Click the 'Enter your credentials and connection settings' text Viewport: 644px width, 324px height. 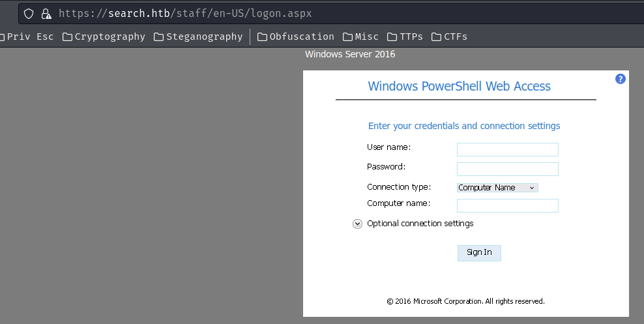(464, 126)
